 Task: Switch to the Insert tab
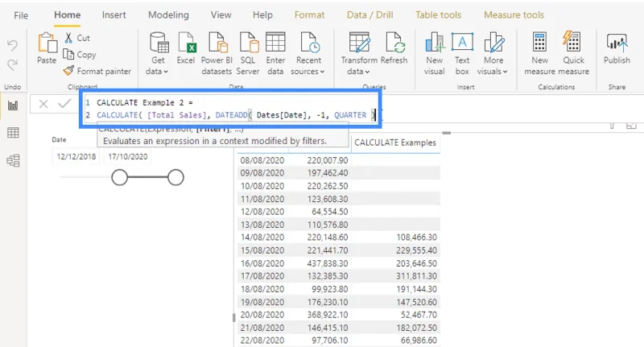pos(114,15)
